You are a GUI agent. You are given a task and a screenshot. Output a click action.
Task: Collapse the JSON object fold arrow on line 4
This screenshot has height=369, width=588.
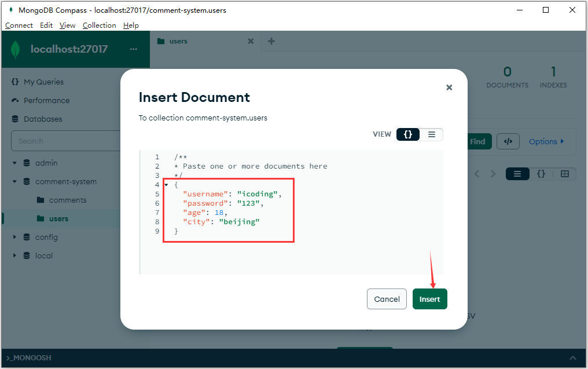[166, 185]
